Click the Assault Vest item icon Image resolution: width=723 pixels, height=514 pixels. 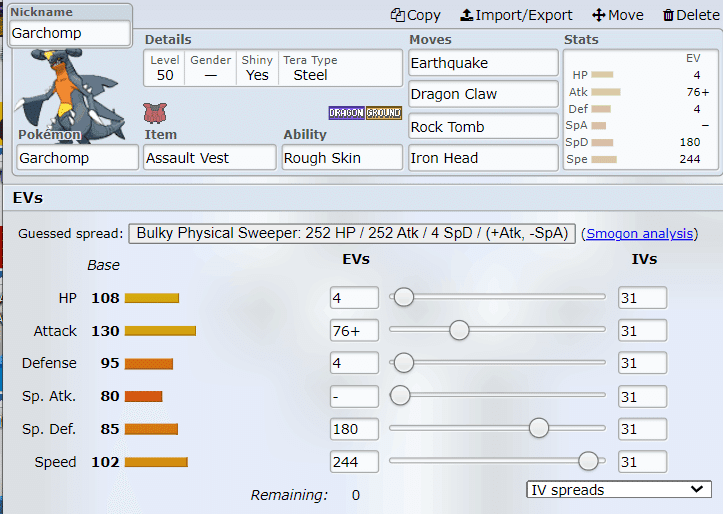[155, 113]
